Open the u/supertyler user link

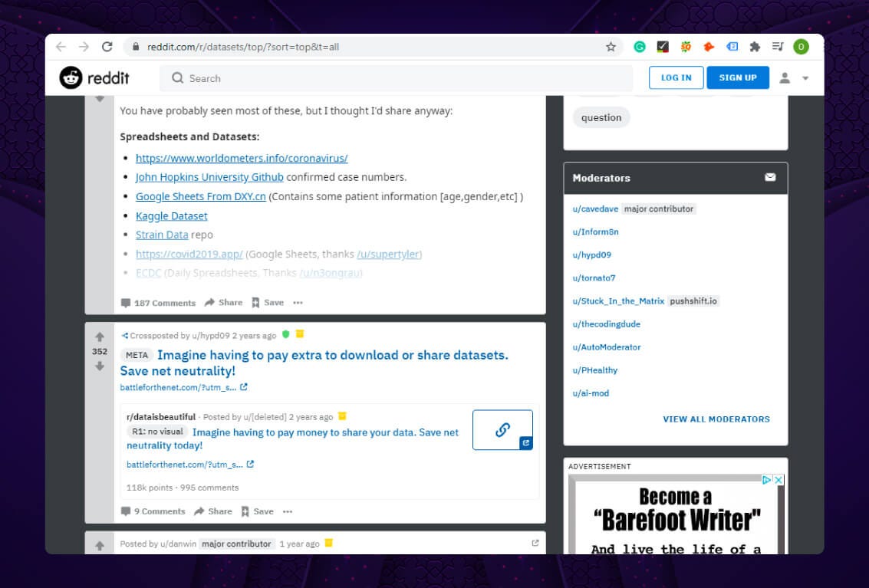(x=389, y=254)
